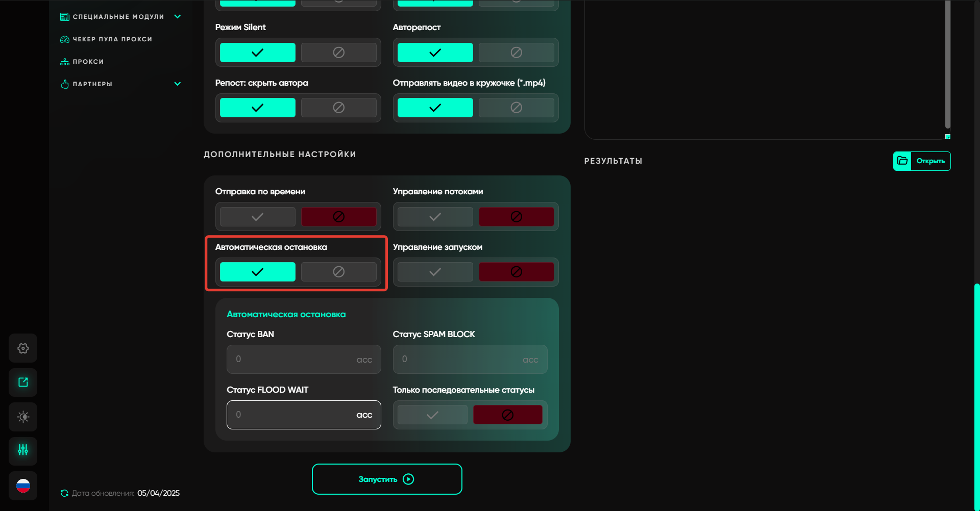This screenshot has width=980, height=511.
Task: Click the folder icon beside Открыть
Action: [x=902, y=161]
